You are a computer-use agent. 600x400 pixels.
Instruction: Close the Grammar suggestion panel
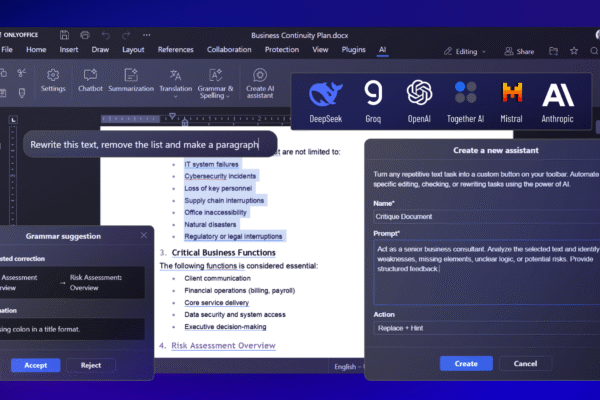pyautogui.click(x=144, y=235)
